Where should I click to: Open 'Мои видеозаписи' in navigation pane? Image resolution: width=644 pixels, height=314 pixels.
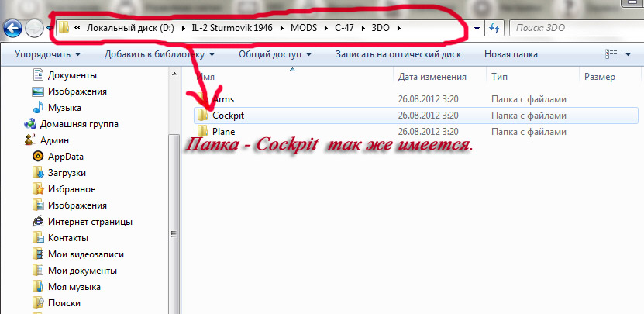pyautogui.click(x=86, y=254)
